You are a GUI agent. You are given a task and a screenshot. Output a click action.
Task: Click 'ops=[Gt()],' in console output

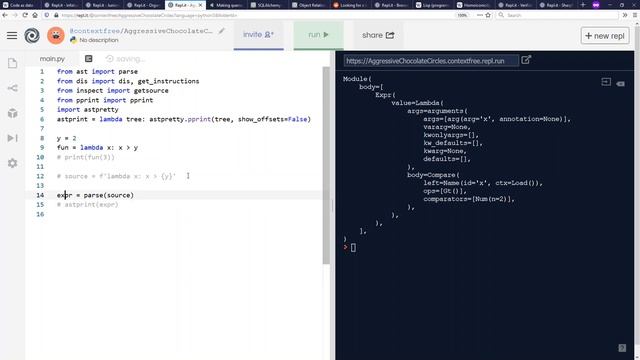pos(445,191)
